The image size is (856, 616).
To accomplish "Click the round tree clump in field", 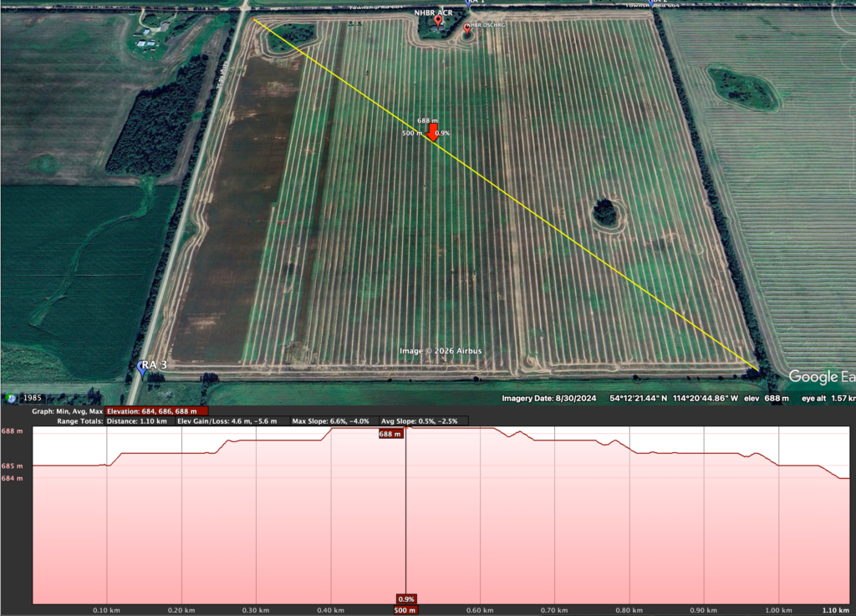I will coord(608,214).
